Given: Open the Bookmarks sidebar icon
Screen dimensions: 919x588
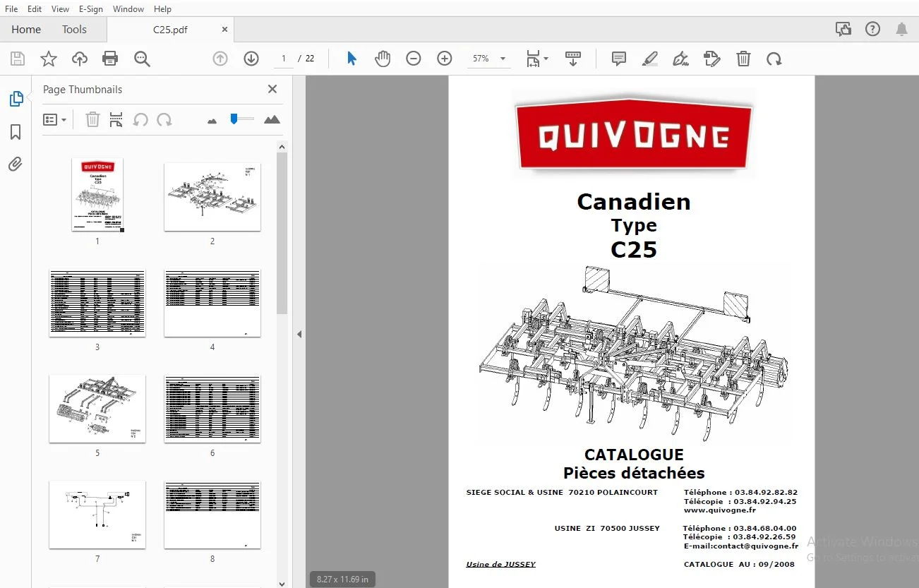Looking at the screenshot, I should (x=16, y=132).
